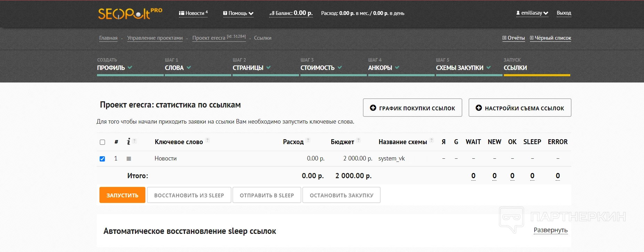Expand the ПРОФИЛЬ step chevron
The image size is (644, 252).
pyautogui.click(x=130, y=68)
